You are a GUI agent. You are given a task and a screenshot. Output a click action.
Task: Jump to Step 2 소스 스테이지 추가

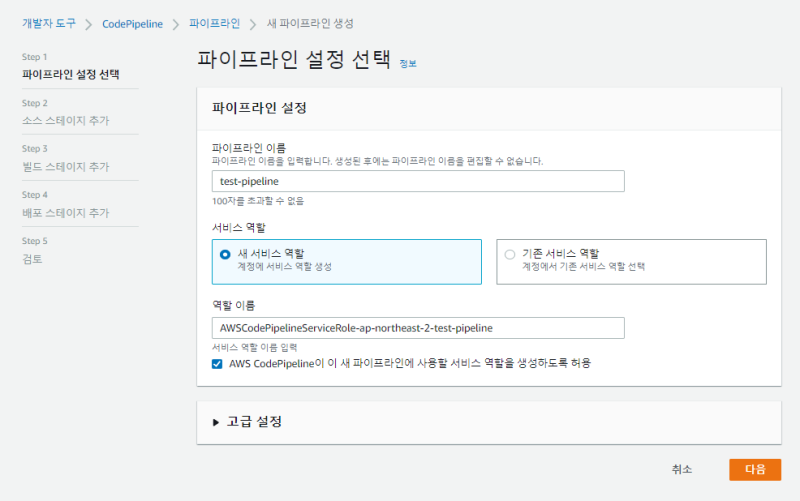coord(66,120)
